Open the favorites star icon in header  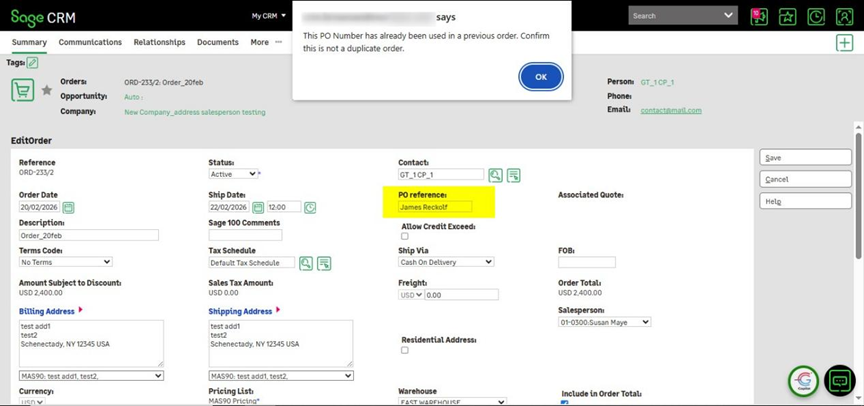[x=788, y=16]
